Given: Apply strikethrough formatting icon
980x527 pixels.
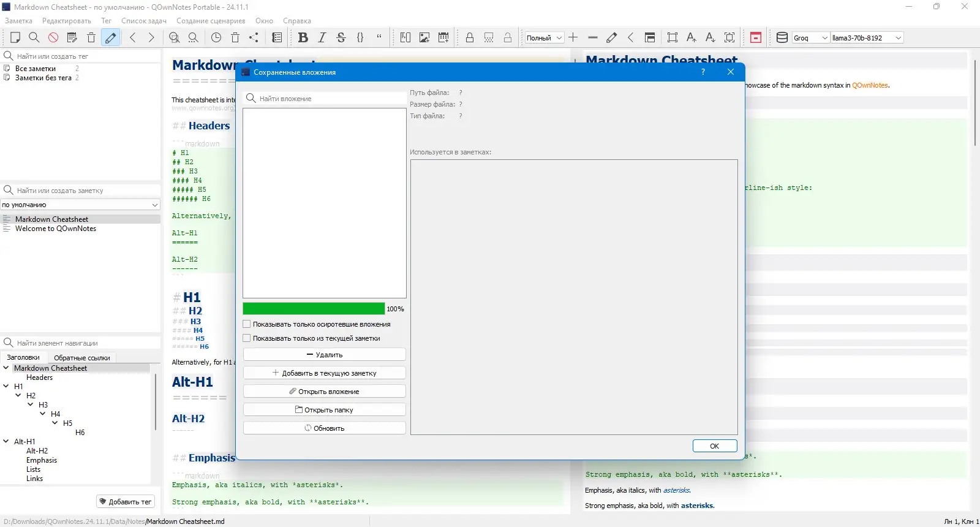Looking at the screenshot, I should pyautogui.click(x=341, y=37).
